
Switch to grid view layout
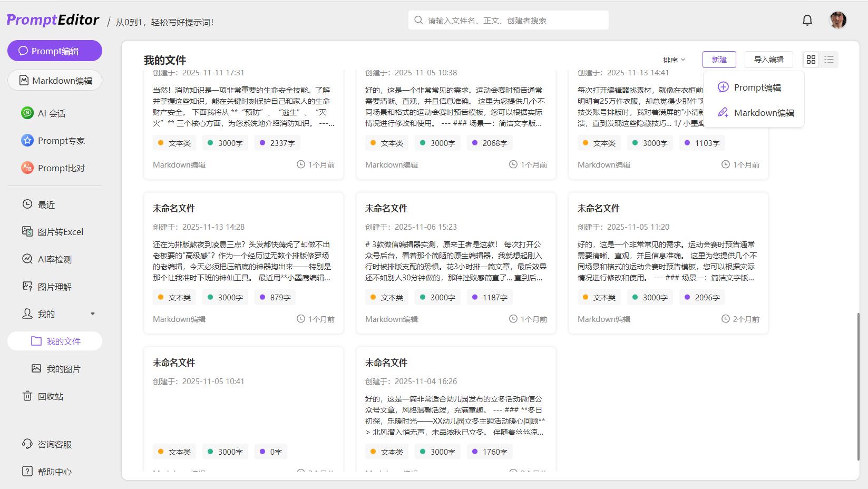[x=811, y=60]
